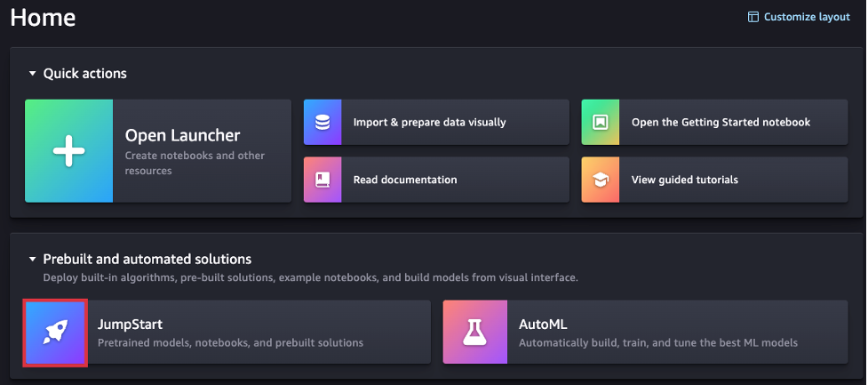868x385 pixels.
Task: Click 'Create notebooks and other resources' text
Action: point(195,163)
